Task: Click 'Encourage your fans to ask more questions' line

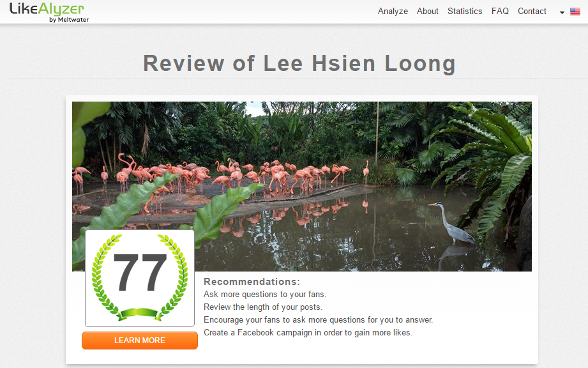Action: point(318,320)
